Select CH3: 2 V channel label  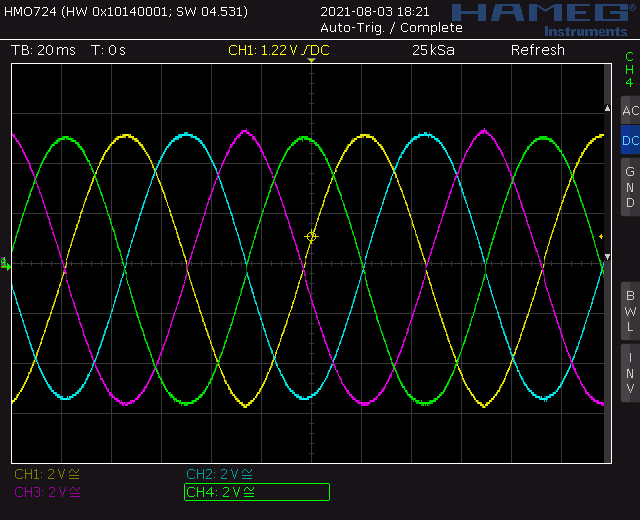click(47, 492)
